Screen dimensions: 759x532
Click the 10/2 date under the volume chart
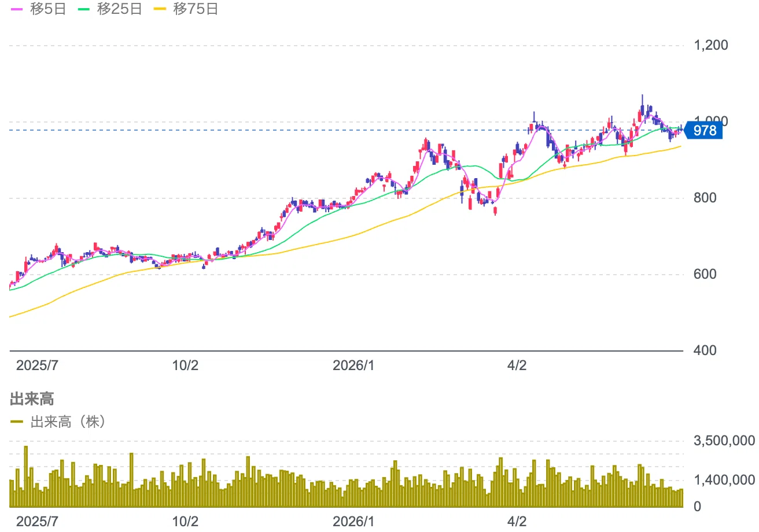coord(186,522)
